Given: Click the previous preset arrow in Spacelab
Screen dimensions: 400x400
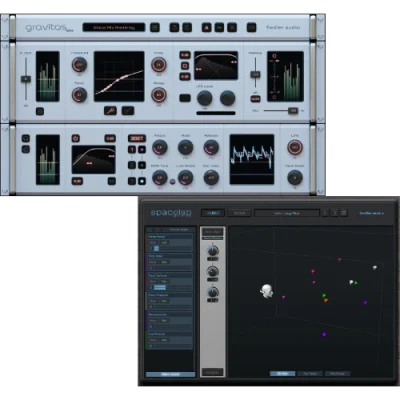Looking at the screenshot, I should [x=326, y=213].
